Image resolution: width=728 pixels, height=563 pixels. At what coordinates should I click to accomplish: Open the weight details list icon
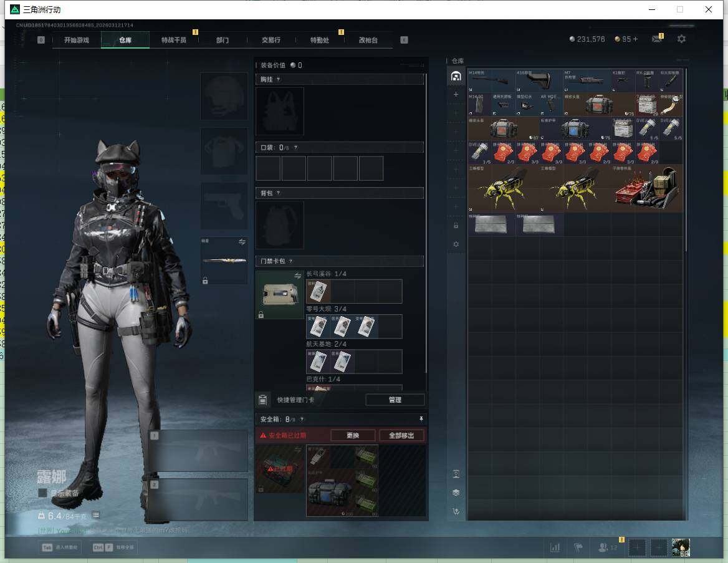(95, 515)
